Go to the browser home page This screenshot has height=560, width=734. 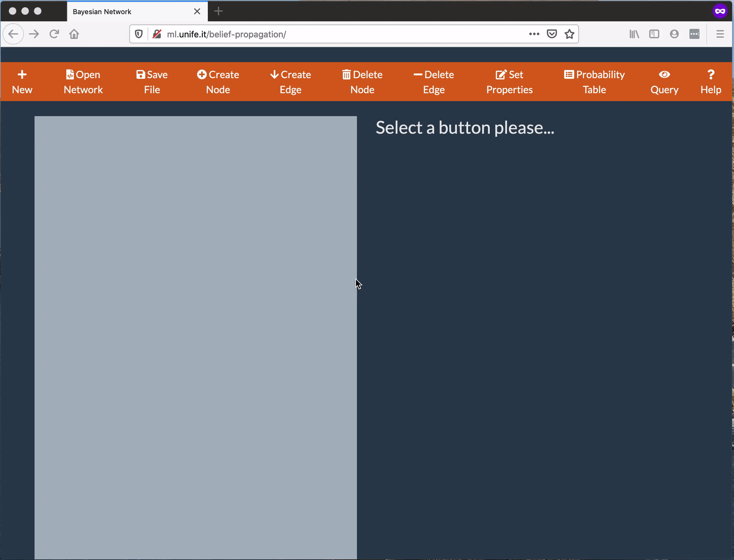(74, 34)
